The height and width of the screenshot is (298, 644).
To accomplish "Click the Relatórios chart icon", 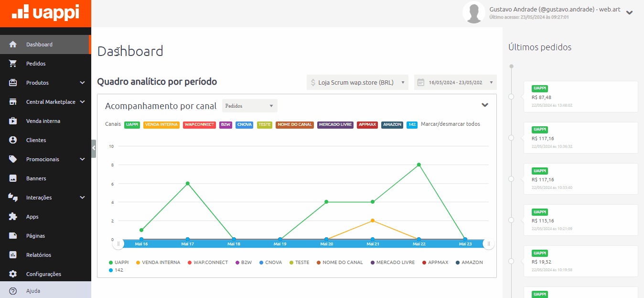I will [x=13, y=255].
